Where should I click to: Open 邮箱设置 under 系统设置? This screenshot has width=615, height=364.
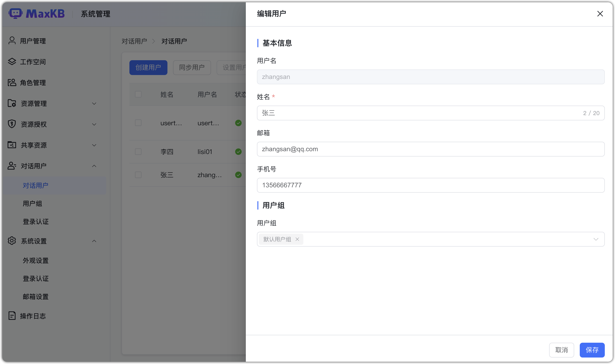click(x=35, y=297)
